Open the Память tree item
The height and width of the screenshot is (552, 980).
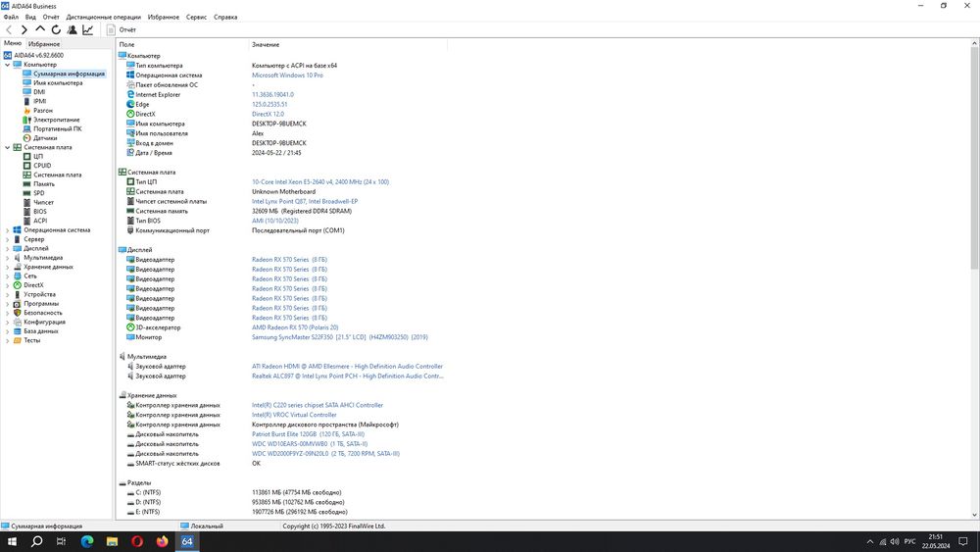point(44,183)
